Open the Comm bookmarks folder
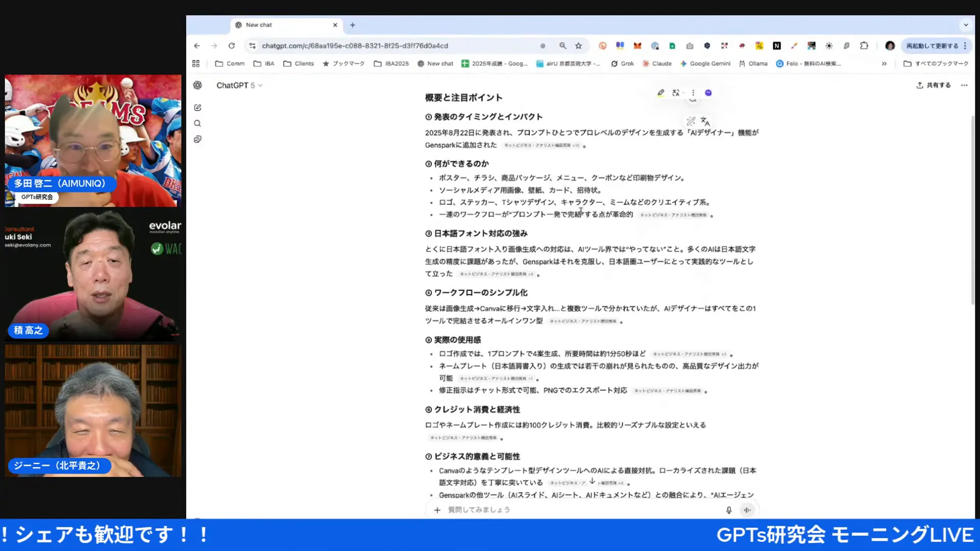The image size is (980, 551). point(230,64)
